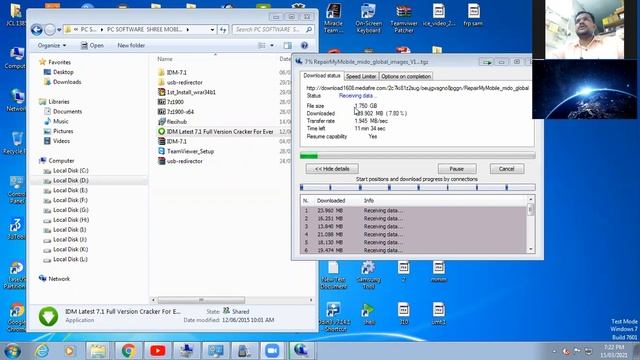Screen dimensions: 640x360
Task: Cancel the download
Action: (507, 169)
